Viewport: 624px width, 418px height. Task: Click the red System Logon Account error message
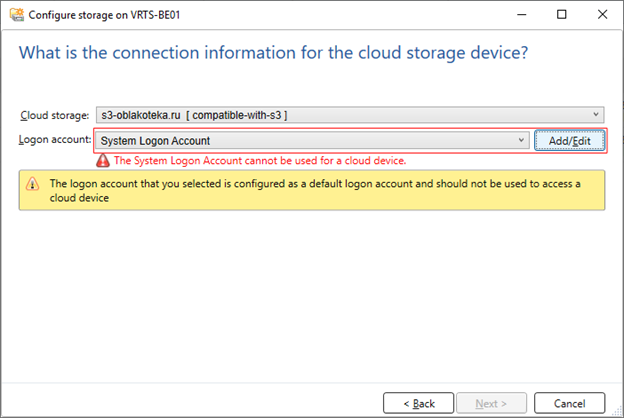coord(260,161)
